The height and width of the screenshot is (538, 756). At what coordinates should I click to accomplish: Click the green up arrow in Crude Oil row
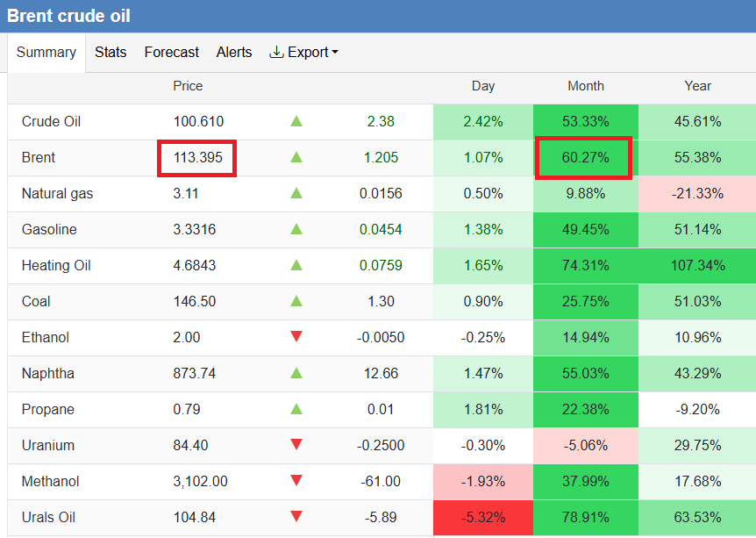point(296,122)
